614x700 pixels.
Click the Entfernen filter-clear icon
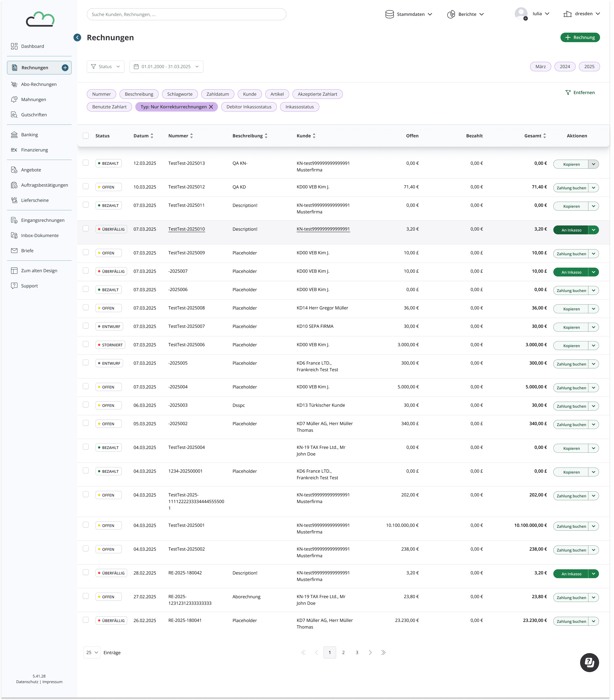point(568,93)
